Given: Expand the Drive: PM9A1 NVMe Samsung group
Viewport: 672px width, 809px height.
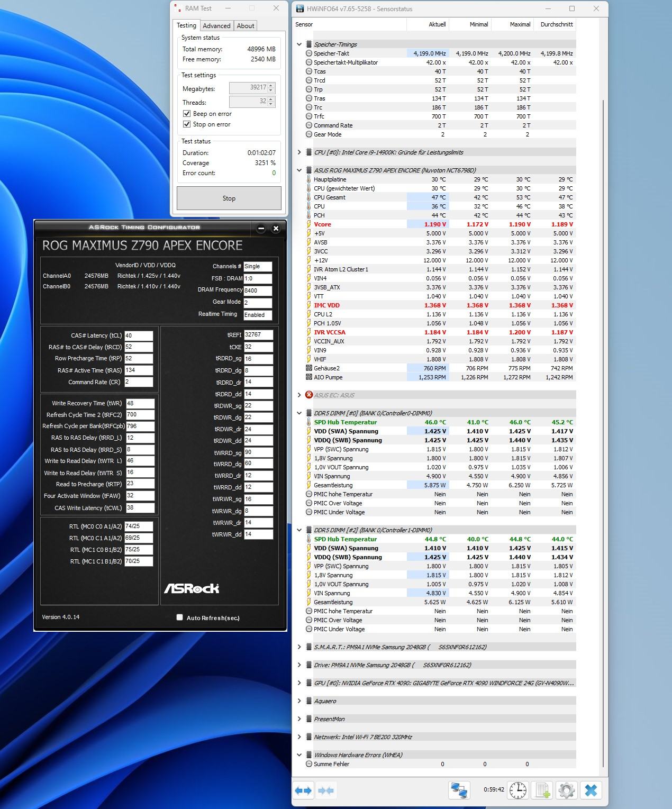Looking at the screenshot, I should point(299,665).
